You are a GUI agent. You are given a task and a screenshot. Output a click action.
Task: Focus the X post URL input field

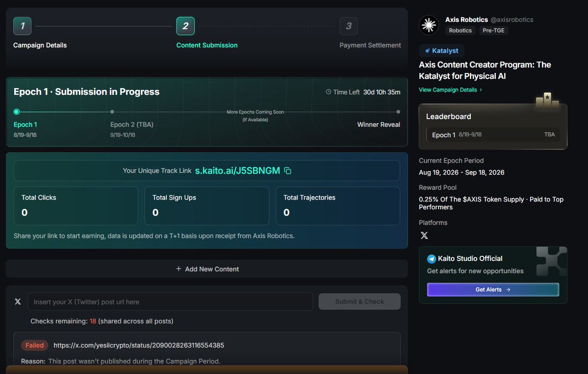pos(171,301)
